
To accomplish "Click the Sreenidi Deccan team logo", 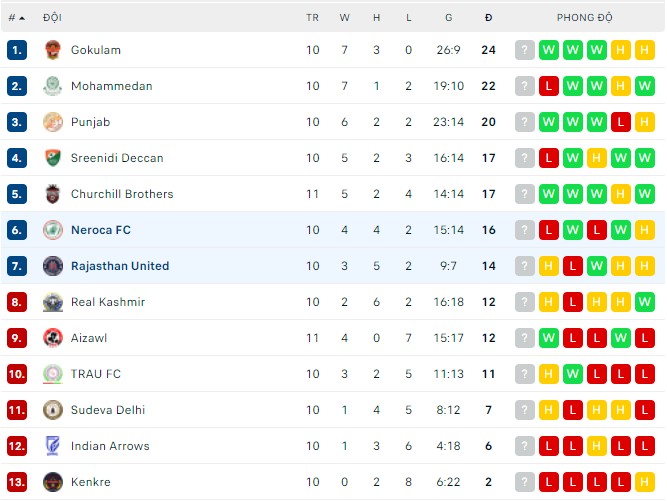I will click(x=53, y=158).
